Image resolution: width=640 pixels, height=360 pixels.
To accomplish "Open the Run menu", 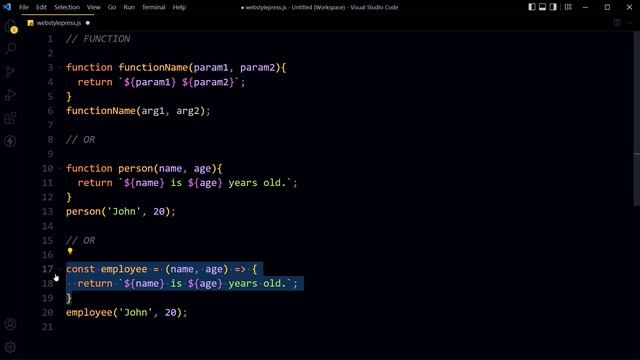I will 129,7.
